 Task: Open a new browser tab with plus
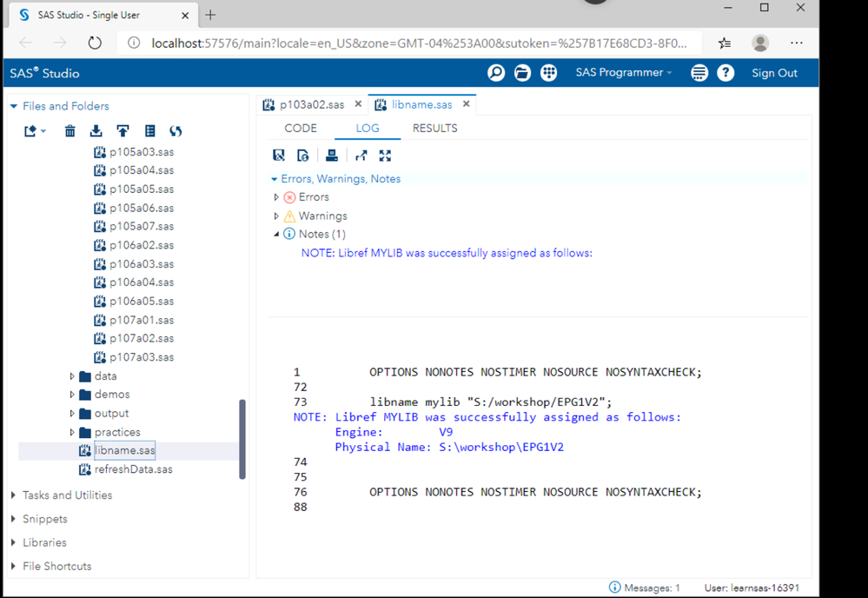(x=210, y=15)
